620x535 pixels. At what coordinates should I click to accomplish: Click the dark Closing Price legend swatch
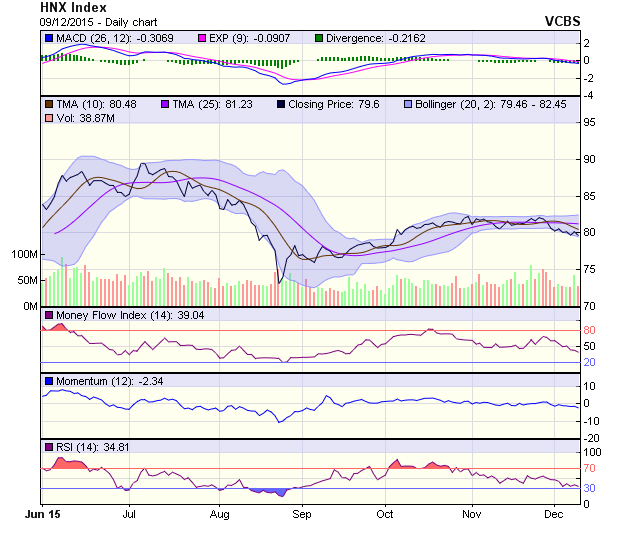[282, 103]
